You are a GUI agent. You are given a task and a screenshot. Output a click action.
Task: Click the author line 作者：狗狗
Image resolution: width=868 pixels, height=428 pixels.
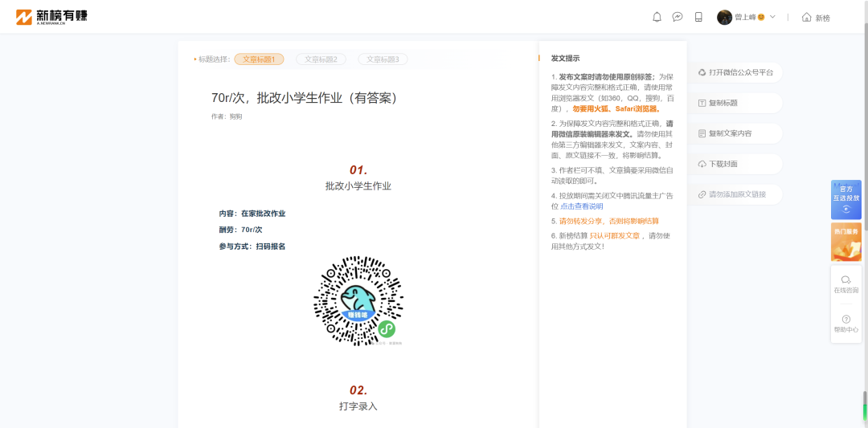(x=227, y=116)
